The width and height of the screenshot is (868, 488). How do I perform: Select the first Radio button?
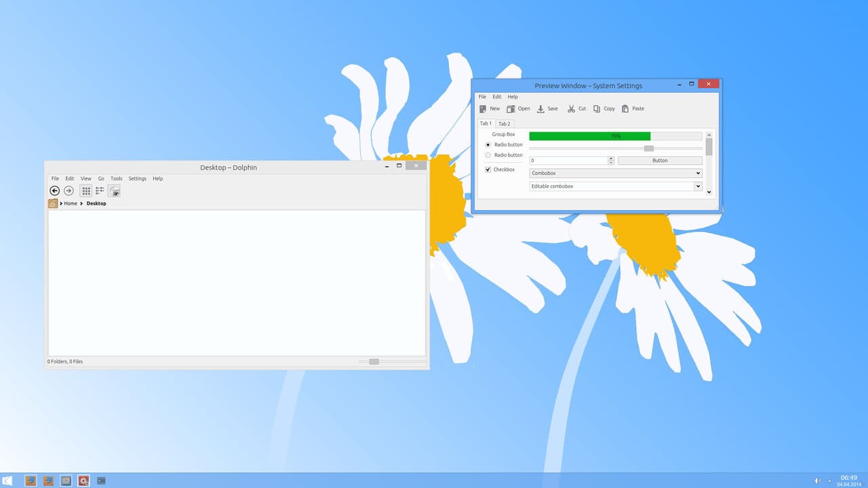(x=488, y=145)
